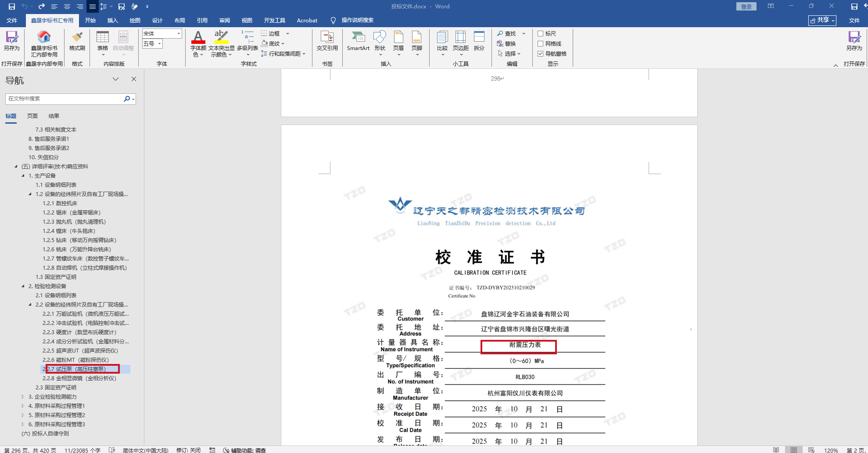The height and width of the screenshot is (453, 868).
Task: Go to heading 2.2.8 金相显微镜
Action: (x=79, y=378)
